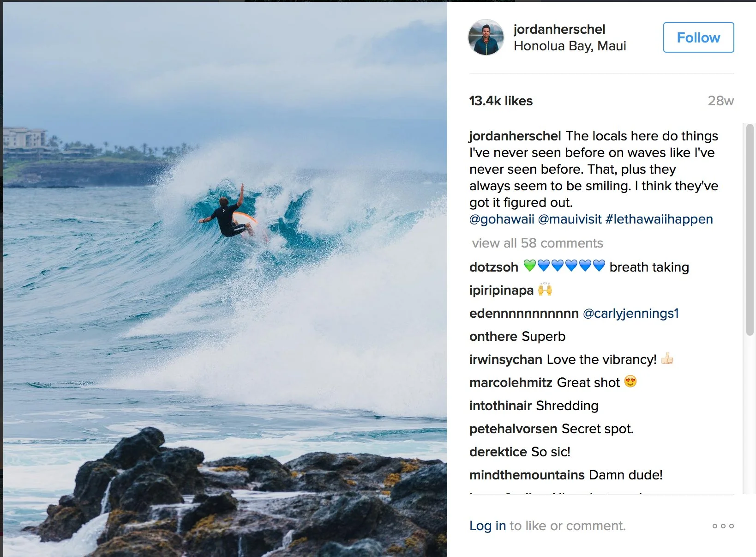Open commenter petehalvorsen's profile
This screenshot has height=557, width=756.
point(513,429)
